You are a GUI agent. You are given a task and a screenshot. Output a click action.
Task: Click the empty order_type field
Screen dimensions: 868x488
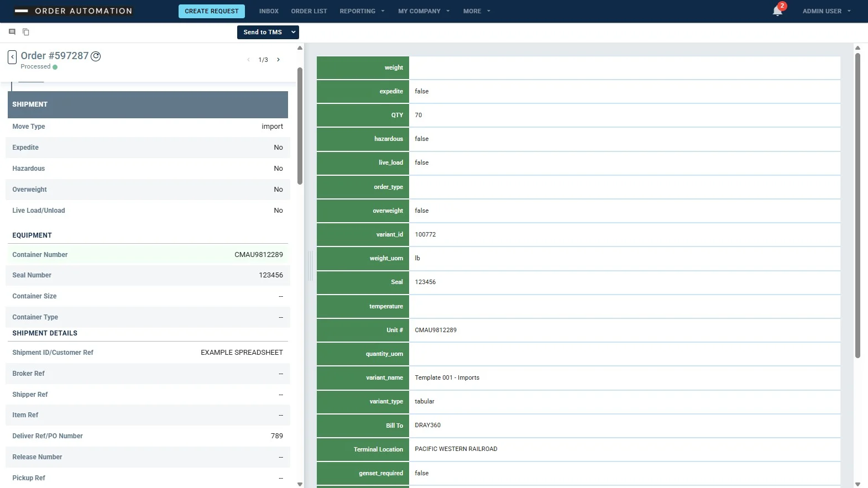[x=625, y=187]
